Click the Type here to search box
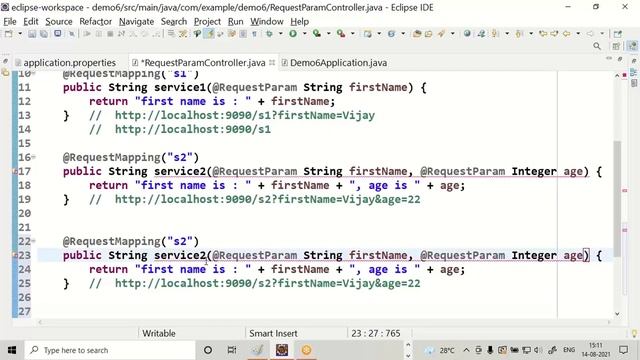 [110, 350]
